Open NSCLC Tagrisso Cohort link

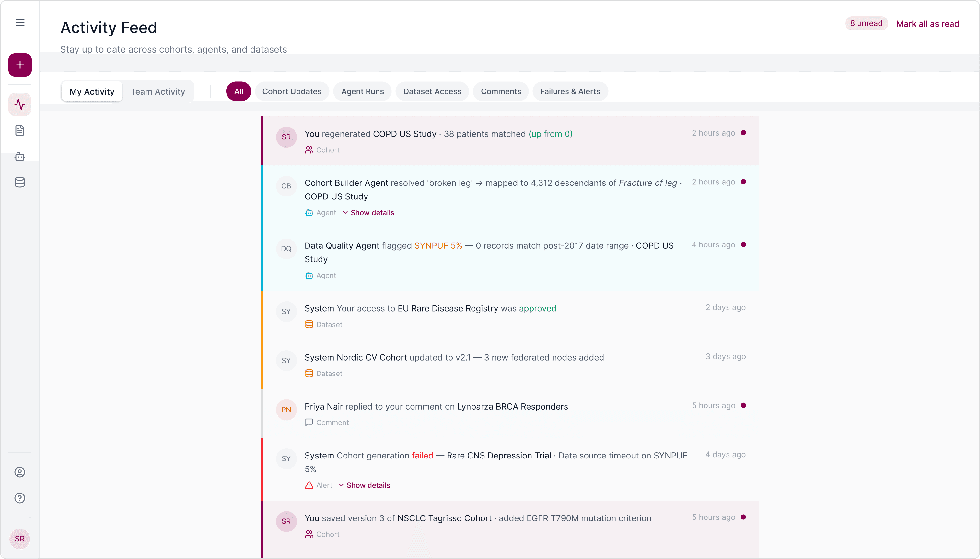pos(444,518)
